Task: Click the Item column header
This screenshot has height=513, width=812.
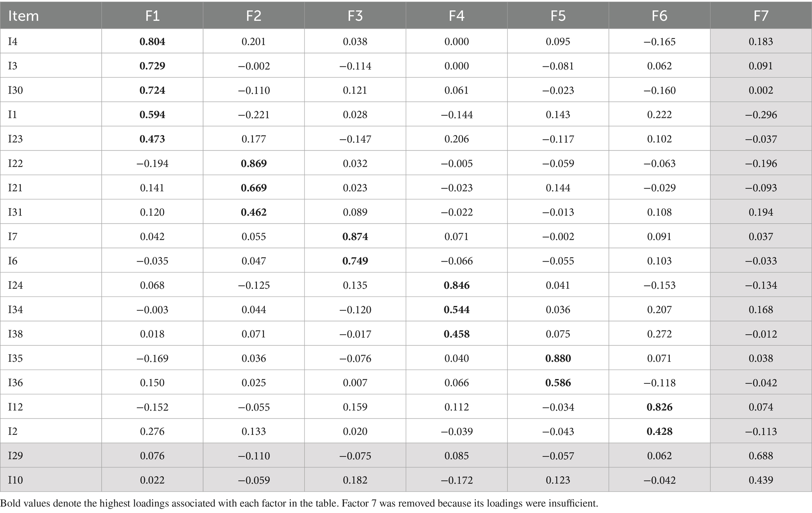Action: coord(24,16)
